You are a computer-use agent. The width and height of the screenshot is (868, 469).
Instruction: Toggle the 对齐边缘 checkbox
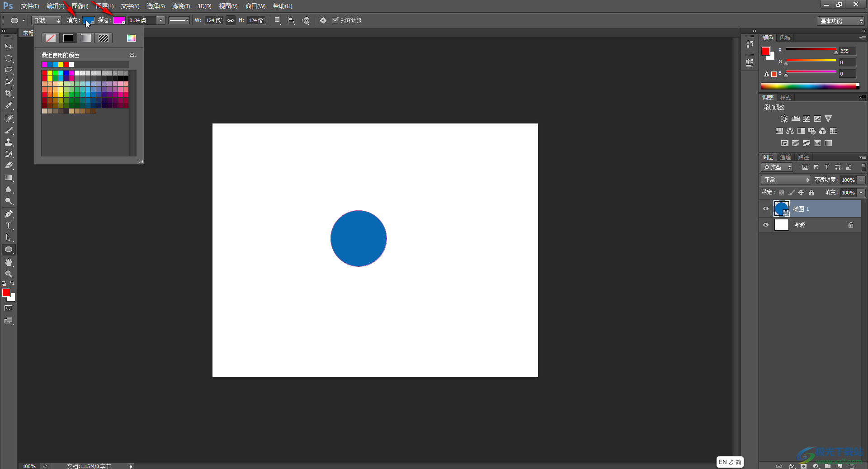(x=335, y=20)
